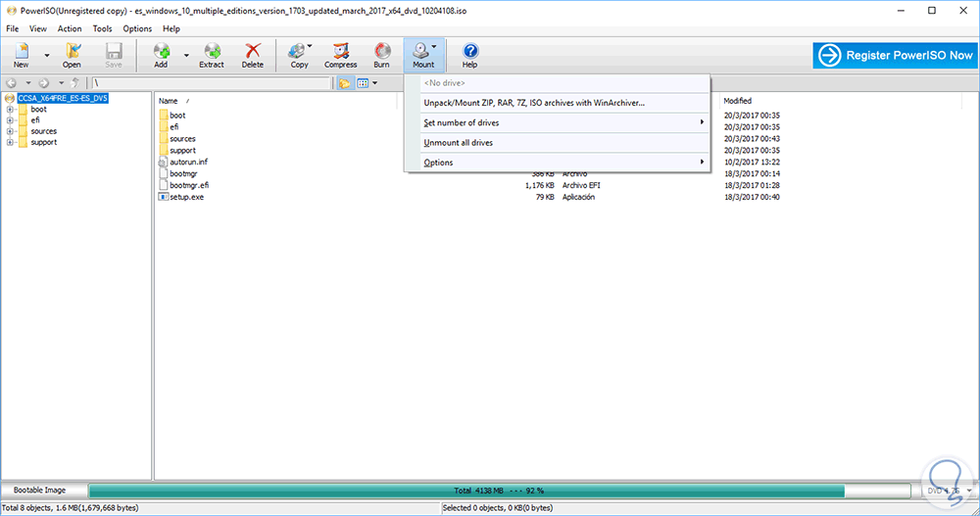Select the boot folder in file list
The height and width of the screenshot is (516, 980).
[x=177, y=116]
